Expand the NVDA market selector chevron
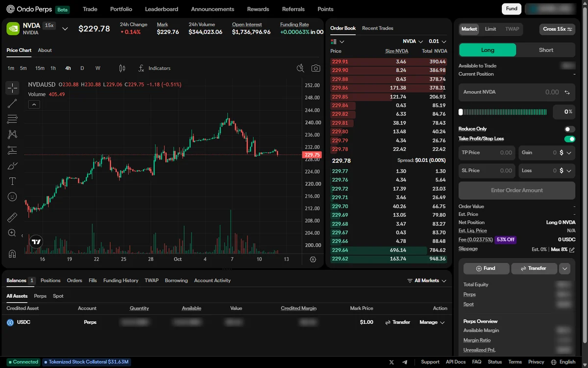Image resolution: width=588 pixels, height=368 pixels. click(65, 29)
